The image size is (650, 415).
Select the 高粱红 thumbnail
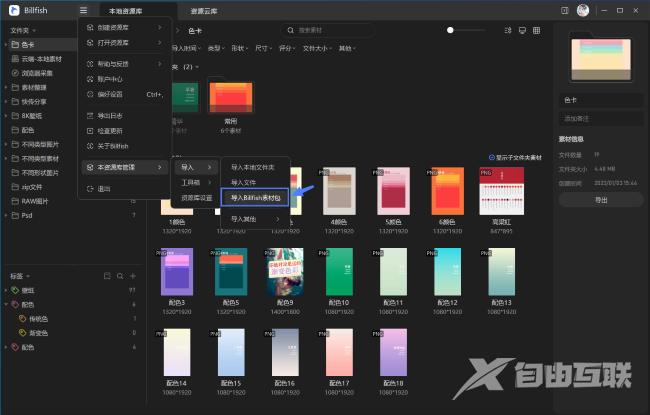click(x=502, y=191)
